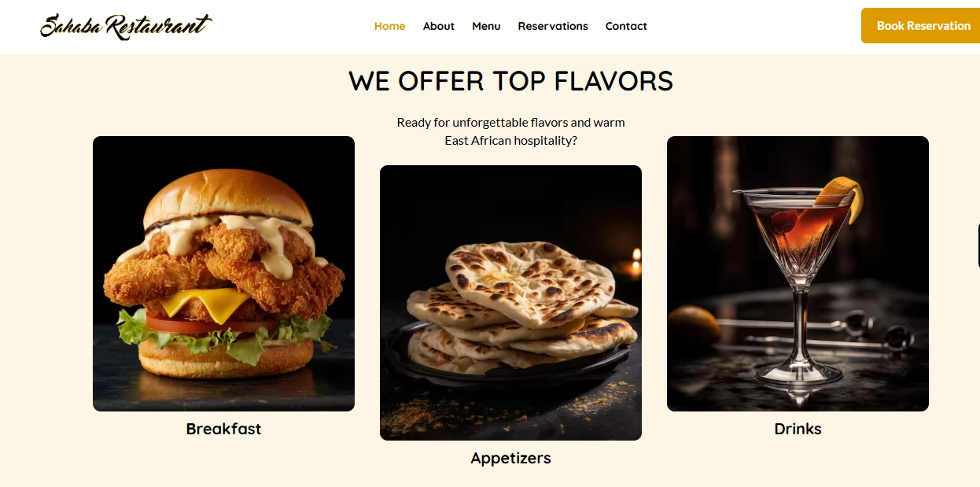Go to the Home nav link
The width and height of the screenshot is (980, 487).
click(x=390, y=26)
